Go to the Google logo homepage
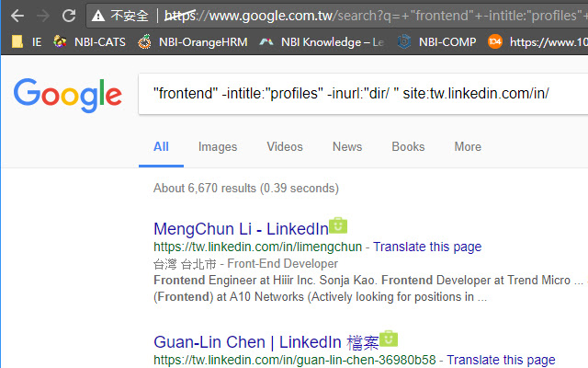 click(67, 93)
